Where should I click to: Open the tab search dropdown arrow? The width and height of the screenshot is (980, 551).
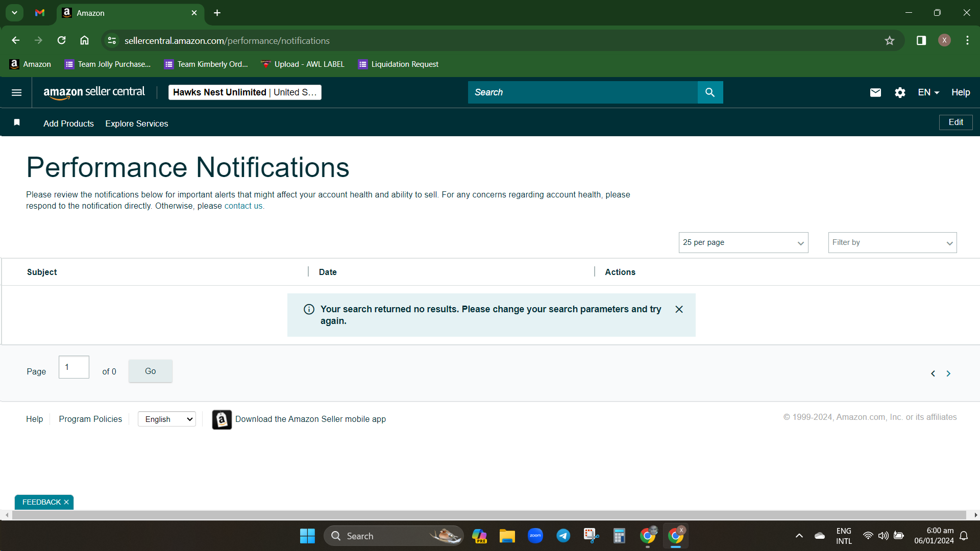14,13
